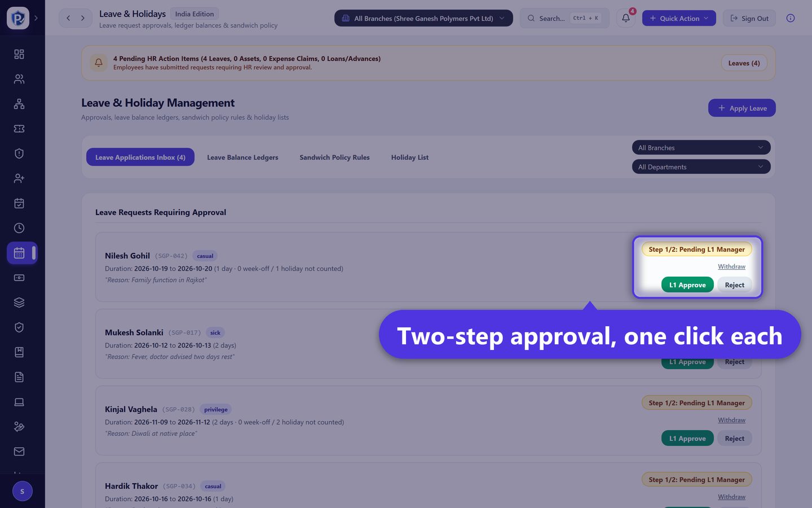
Task: Click the privilege tag beside Kinjal Vaghela
Action: pos(216,409)
